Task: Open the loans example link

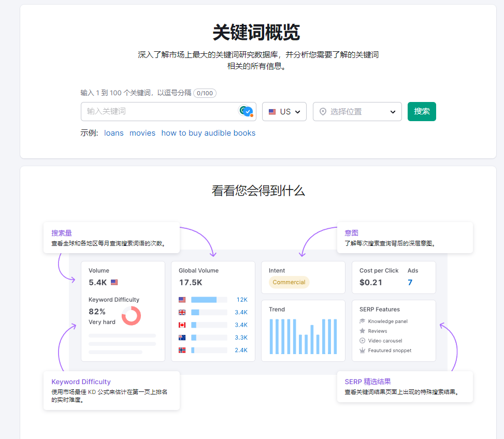Action: (113, 133)
